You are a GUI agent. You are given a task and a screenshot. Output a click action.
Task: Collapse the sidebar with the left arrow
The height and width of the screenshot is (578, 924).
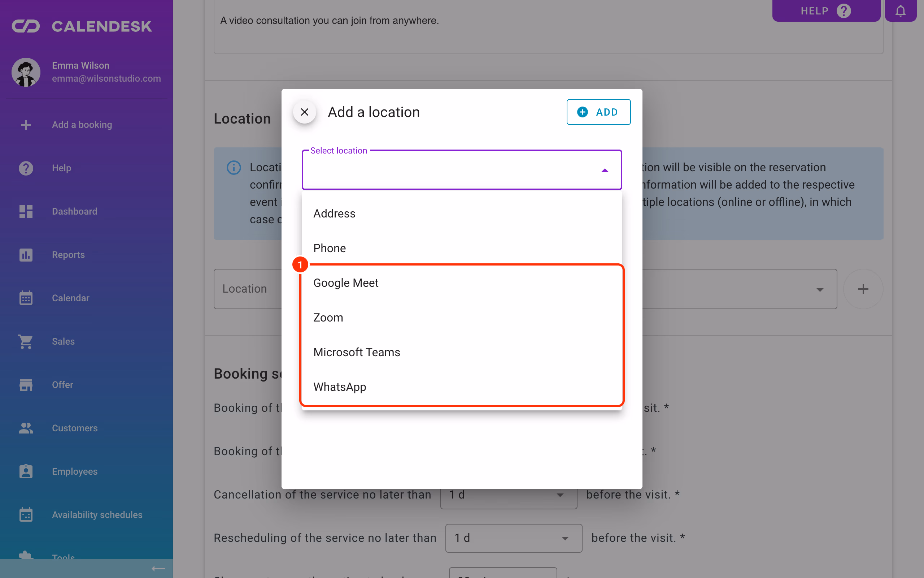click(158, 569)
